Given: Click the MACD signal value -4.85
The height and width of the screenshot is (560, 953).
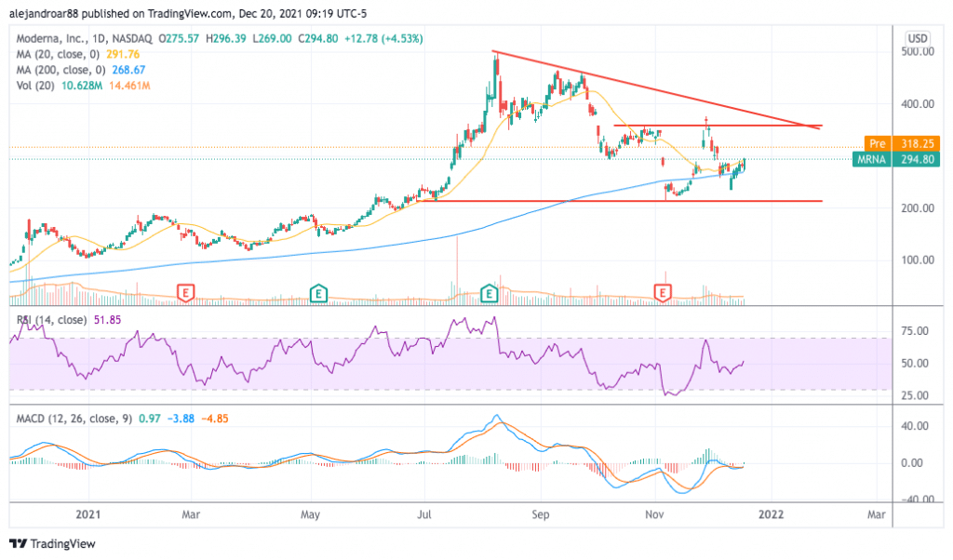Looking at the screenshot, I should point(215,419).
